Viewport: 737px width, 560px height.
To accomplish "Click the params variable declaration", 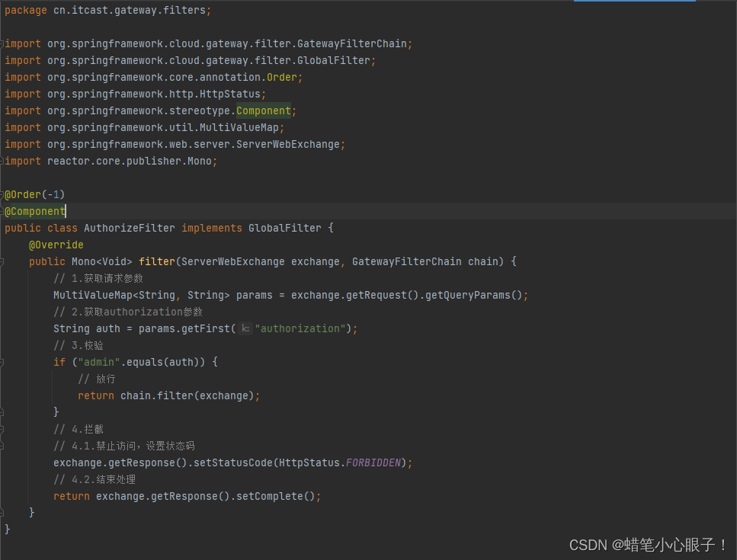I will (x=255, y=295).
